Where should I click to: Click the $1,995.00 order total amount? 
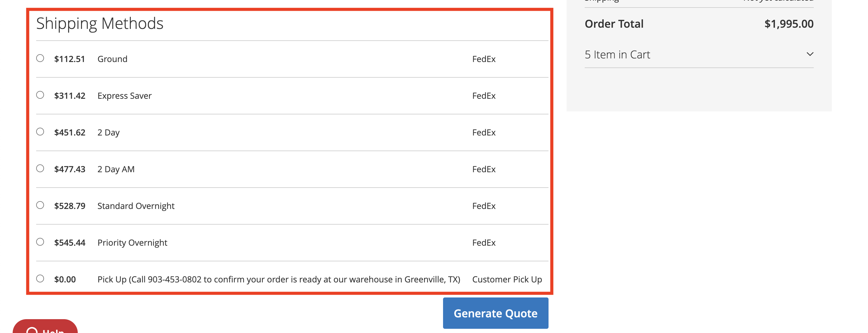[788, 23]
